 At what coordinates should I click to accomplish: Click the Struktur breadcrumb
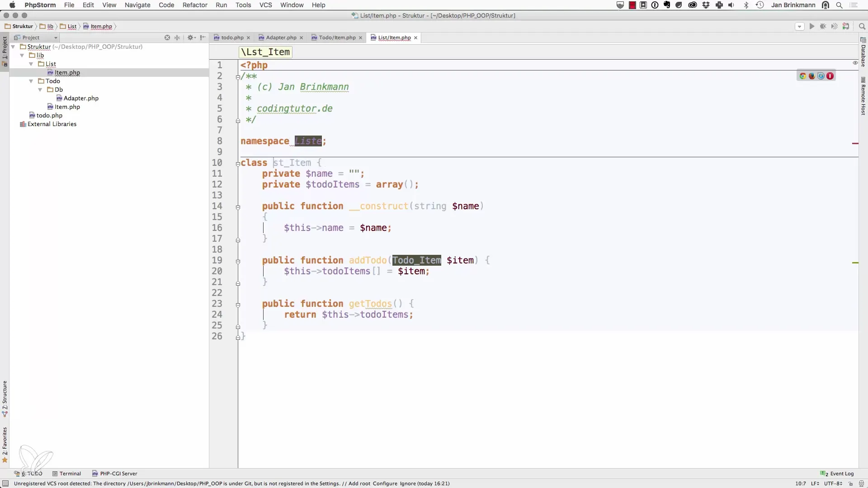[19, 26]
